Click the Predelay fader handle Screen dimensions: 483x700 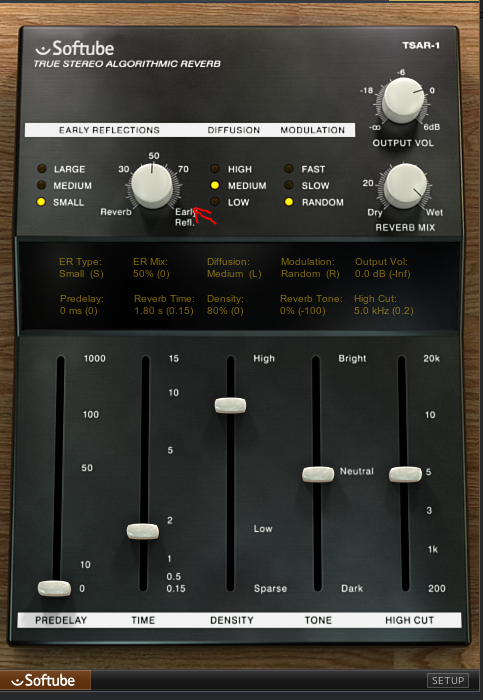[x=54, y=588]
